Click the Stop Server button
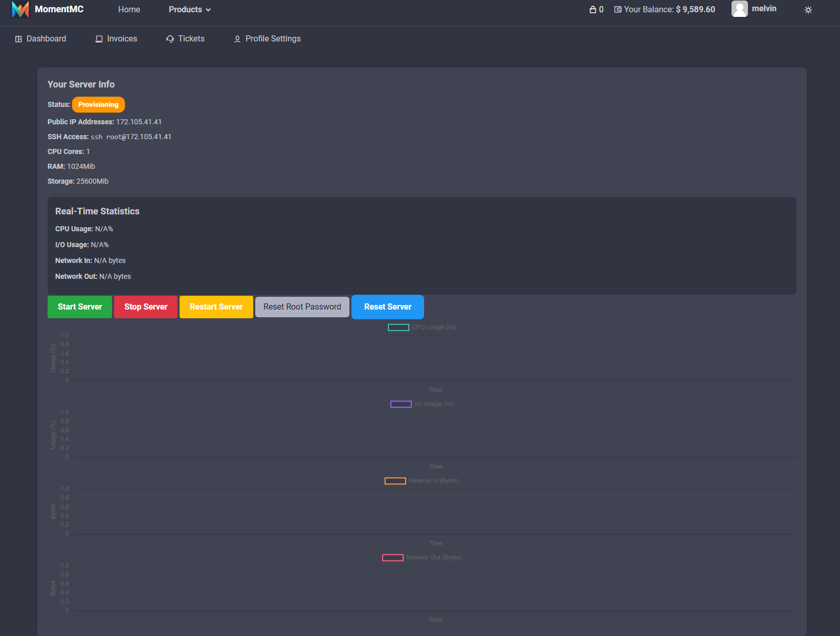This screenshot has width=840, height=636. (x=146, y=307)
